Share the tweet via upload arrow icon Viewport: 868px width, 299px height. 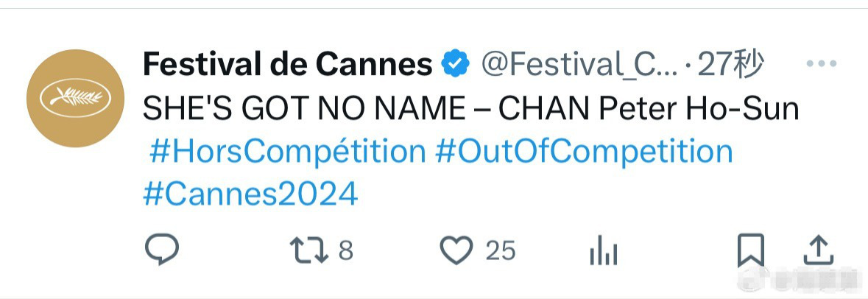[818, 250]
